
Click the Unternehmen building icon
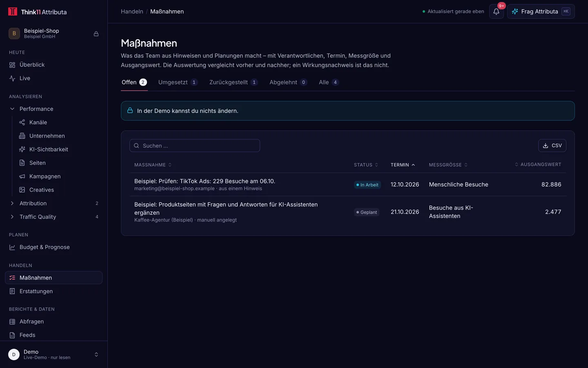pyautogui.click(x=22, y=136)
